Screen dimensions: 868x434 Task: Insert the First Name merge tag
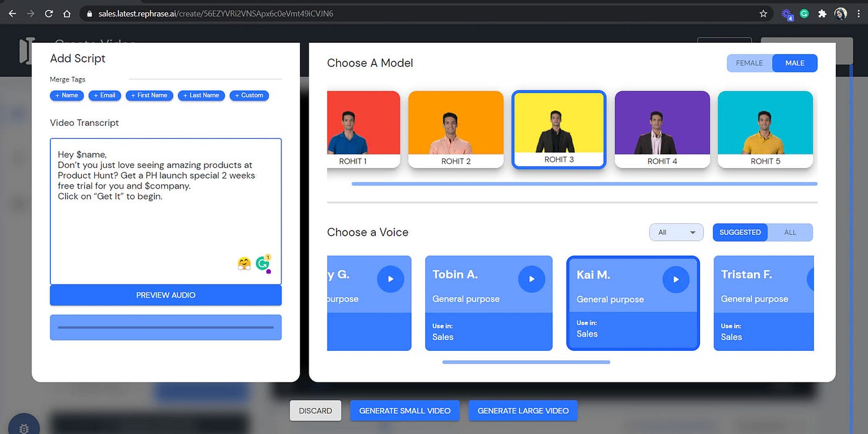pos(149,95)
